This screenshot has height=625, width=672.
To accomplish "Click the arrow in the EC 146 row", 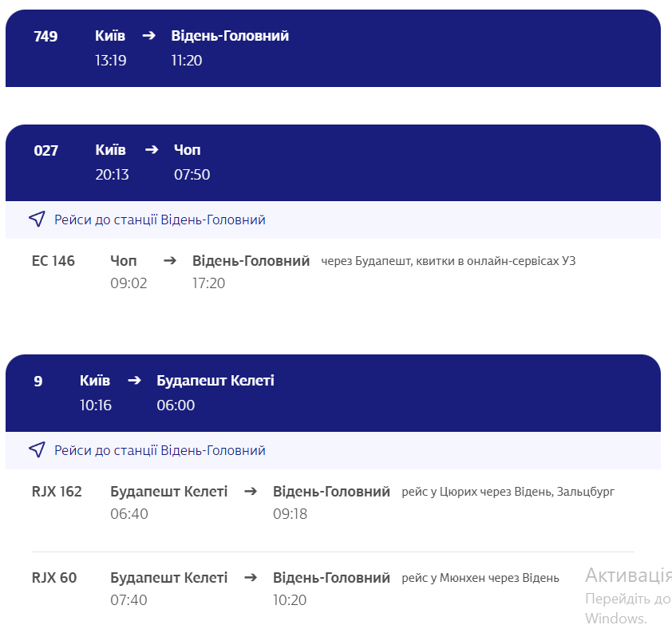I will (x=170, y=260).
